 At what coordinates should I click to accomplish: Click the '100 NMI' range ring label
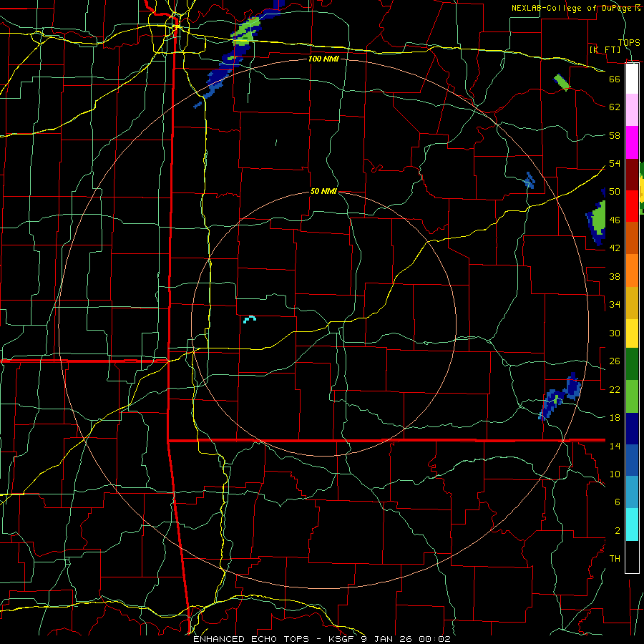point(323,59)
